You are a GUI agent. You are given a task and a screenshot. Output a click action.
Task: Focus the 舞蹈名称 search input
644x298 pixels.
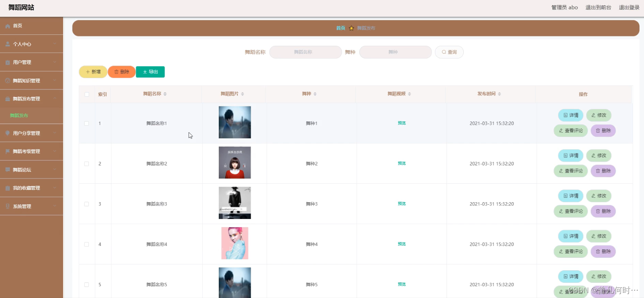point(306,52)
